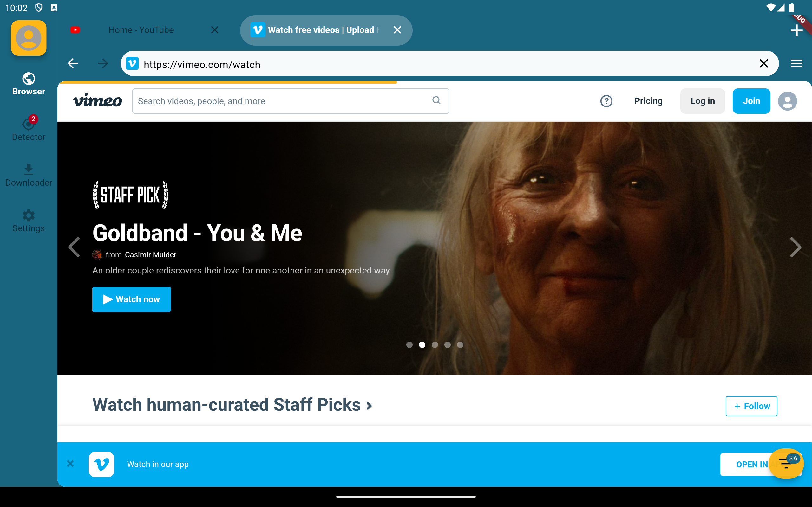Expand Watch human-curated Staff Picks heading
Image resolution: width=812 pixels, height=507 pixels.
pyautogui.click(x=232, y=405)
